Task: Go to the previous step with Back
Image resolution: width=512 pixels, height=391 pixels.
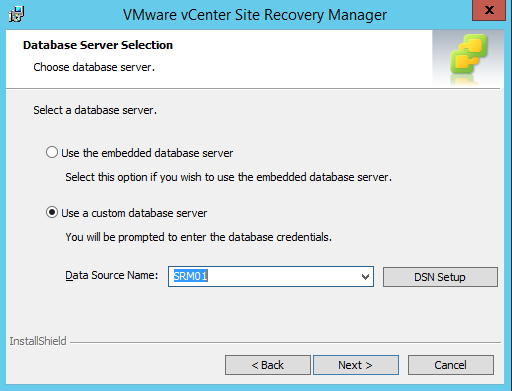Action: click(268, 365)
